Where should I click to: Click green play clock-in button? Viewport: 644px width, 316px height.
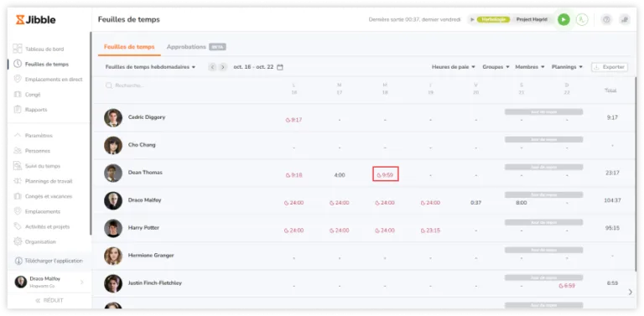click(x=563, y=19)
